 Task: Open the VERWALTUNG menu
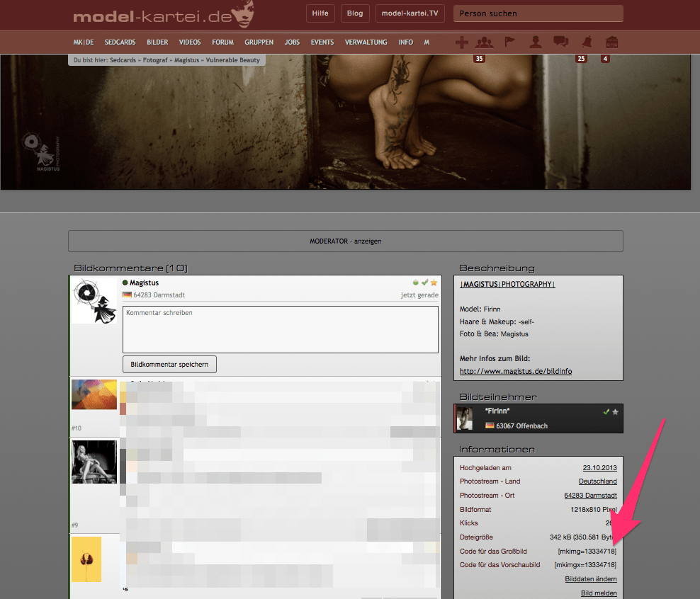pos(366,42)
